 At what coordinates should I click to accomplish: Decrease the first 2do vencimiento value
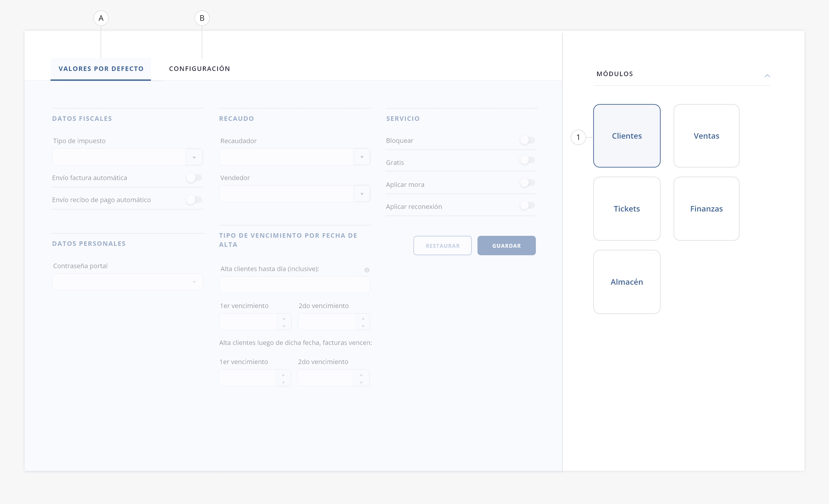click(x=363, y=326)
